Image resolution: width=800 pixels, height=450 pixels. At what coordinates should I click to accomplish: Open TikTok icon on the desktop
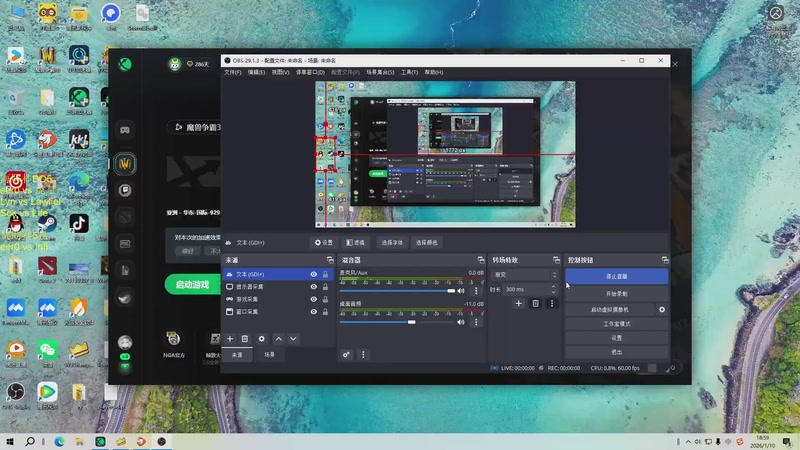pos(79,224)
